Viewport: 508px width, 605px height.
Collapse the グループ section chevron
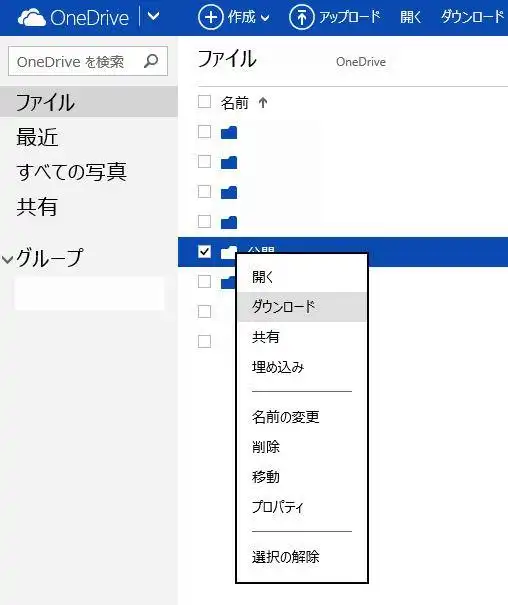[7, 259]
